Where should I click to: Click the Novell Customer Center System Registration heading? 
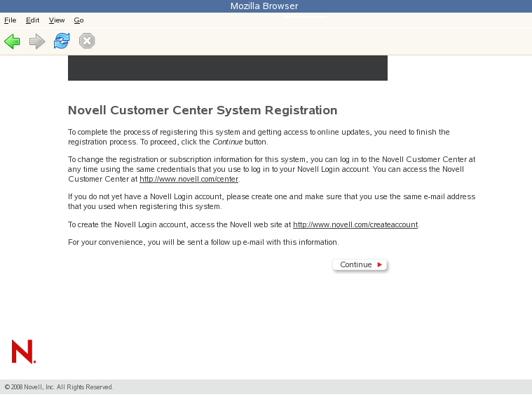[x=203, y=110]
